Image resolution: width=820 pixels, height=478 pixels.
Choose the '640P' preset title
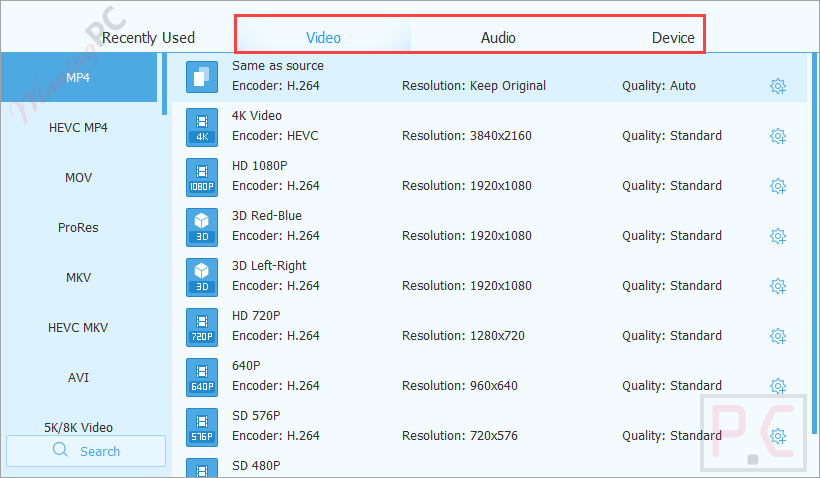click(x=246, y=366)
